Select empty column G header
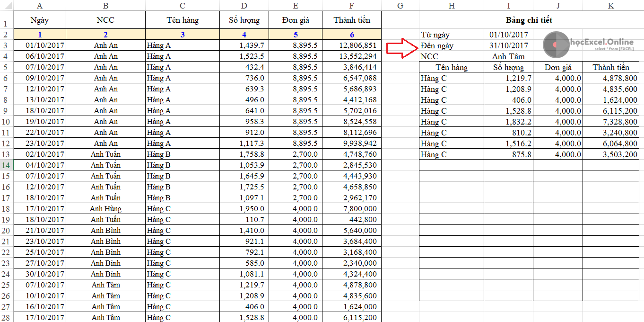The height and width of the screenshot is (322, 644). tap(400, 6)
